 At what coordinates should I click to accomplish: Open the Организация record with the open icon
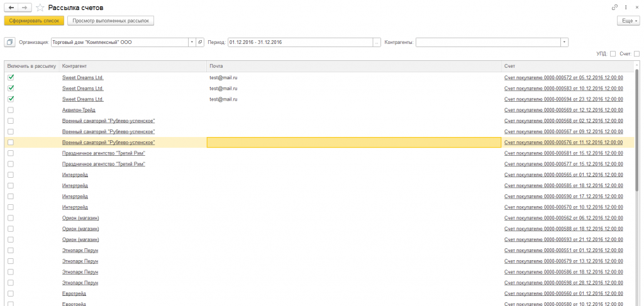coord(201,42)
